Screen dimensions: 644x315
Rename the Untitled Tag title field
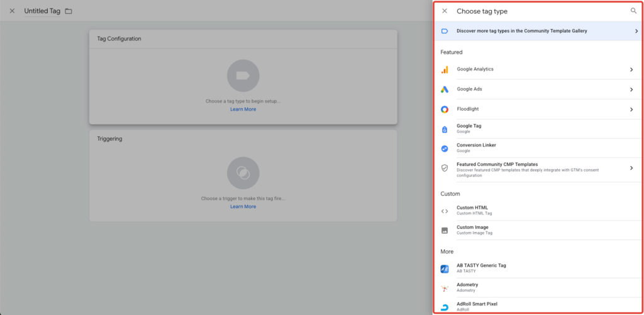click(42, 11)
